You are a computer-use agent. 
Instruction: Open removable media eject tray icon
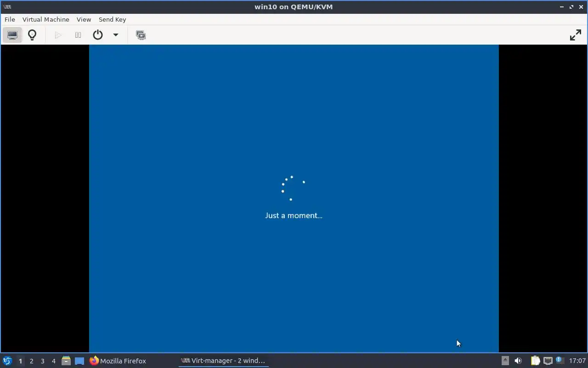pyautogui.click(x=505, y=361)
